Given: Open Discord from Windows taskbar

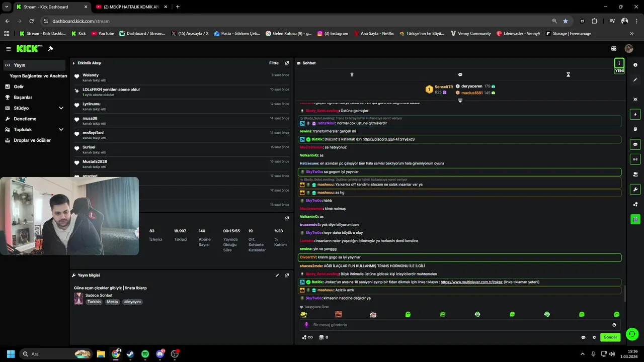Looking at the screenshot, I should [x=160, y=354].
